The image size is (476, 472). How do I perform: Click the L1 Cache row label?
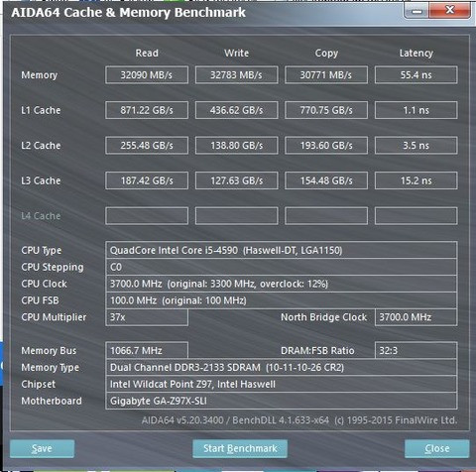[41, 110]
